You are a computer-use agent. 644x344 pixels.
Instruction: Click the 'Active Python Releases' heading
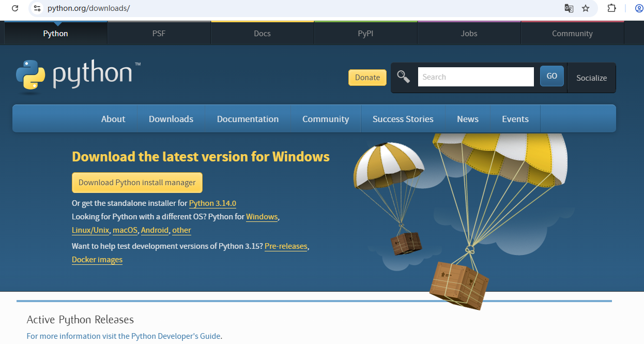tap(80, 319)
